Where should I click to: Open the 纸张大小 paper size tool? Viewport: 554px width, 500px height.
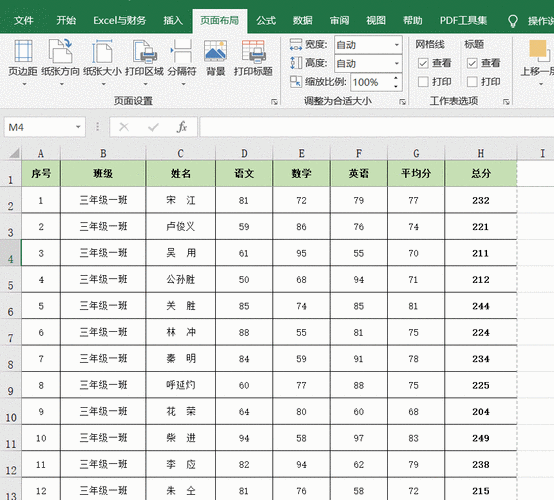click(102, 63)
